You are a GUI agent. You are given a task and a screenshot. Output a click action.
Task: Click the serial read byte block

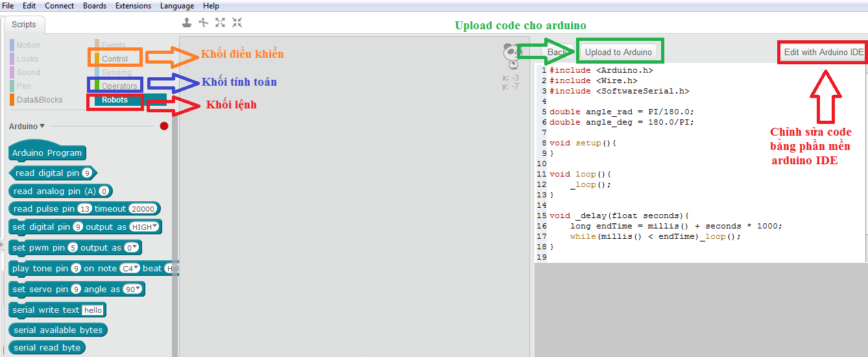click(x=47, y=348)
